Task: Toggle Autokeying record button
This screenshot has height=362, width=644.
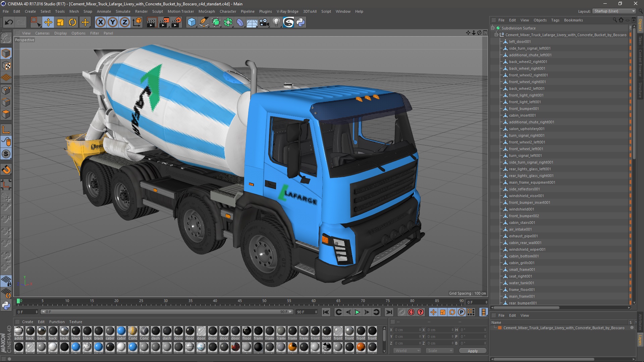Action: point(411,312)
